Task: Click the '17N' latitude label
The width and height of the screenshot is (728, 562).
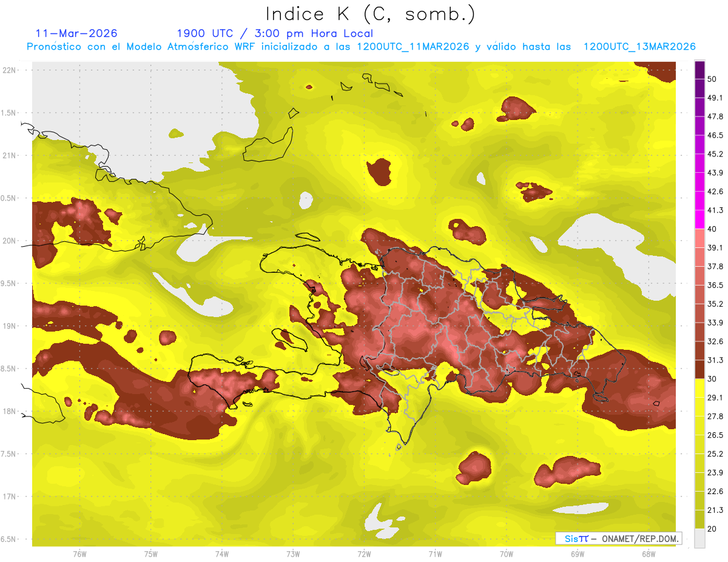Action: 9,497
